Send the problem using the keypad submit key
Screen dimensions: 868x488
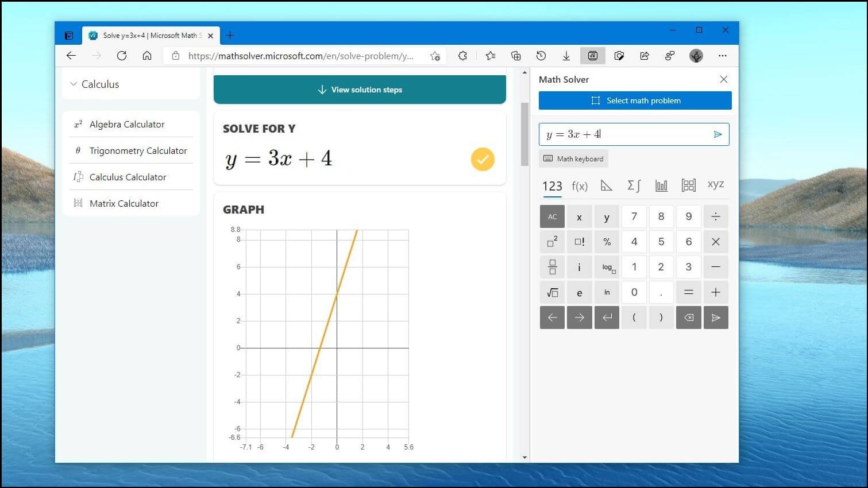[x=716, y=317]
